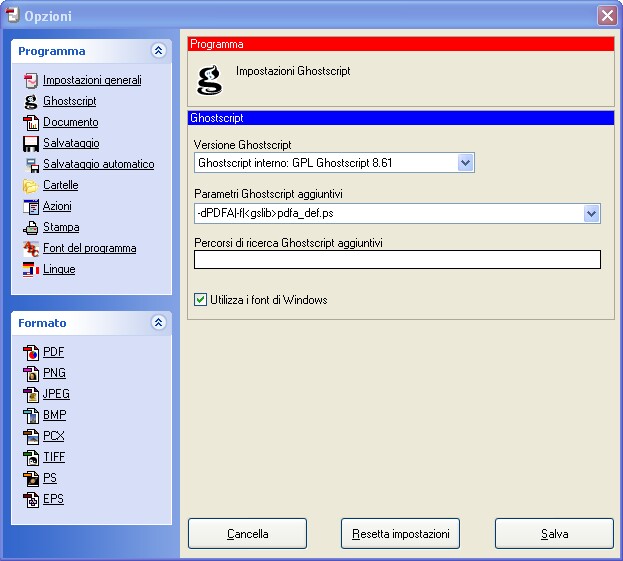The image size is (623, 561).
Task: Click the Cartelle folder icon
Action: pos(31,186)
